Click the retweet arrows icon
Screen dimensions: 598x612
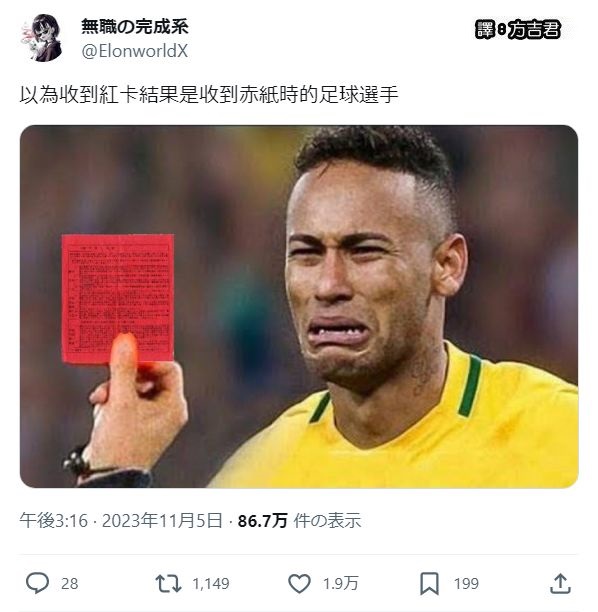tap(168, 584)
